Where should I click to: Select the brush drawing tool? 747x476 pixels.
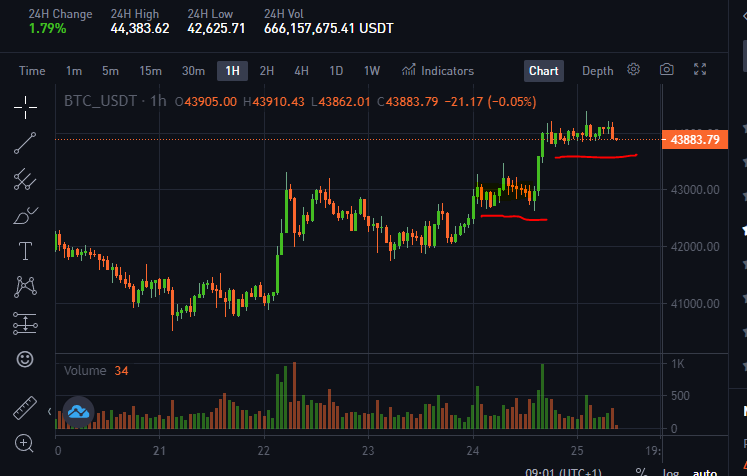25,215
